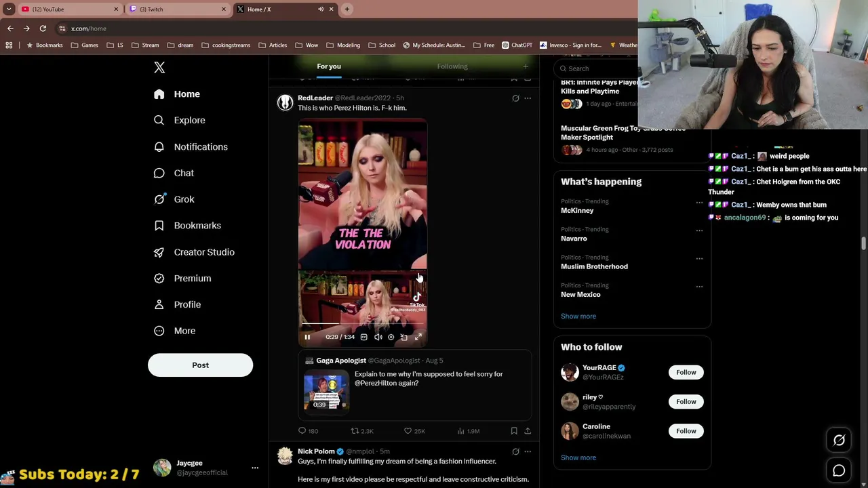868x488 pixels.
Task: Open Creator Studio in the sidebar
Action: [x=194, y=252]
